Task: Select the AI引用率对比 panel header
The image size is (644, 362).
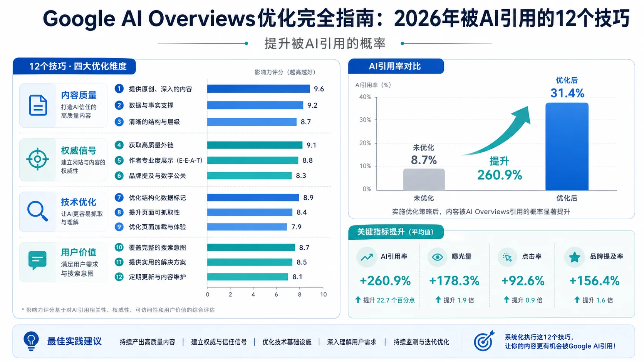Action: click(x=396, y=66)
